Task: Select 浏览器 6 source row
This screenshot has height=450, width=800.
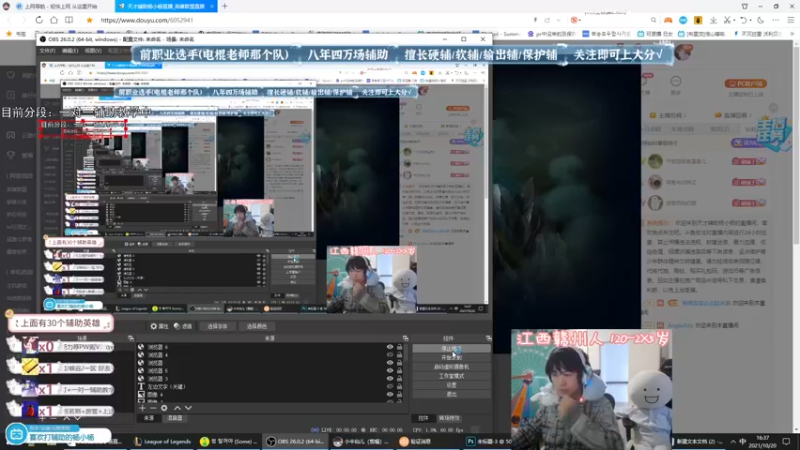Action: (x=269, y=347)
